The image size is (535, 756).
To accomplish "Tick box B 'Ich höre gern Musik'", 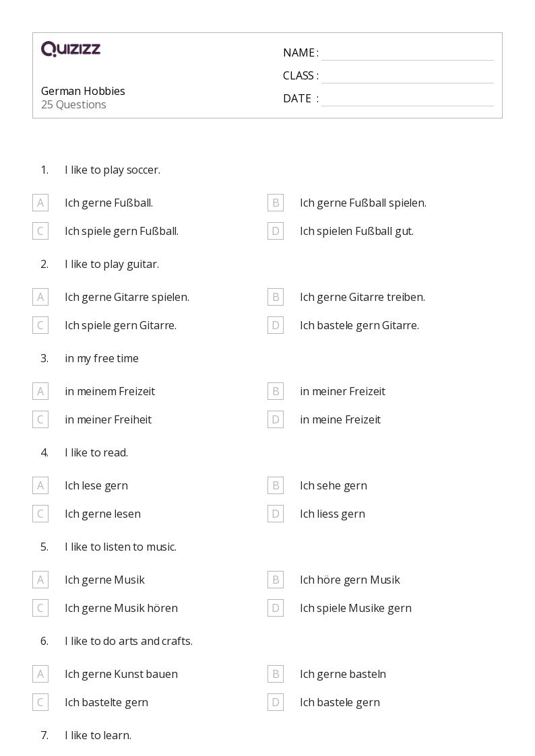I will click(276, 580).
